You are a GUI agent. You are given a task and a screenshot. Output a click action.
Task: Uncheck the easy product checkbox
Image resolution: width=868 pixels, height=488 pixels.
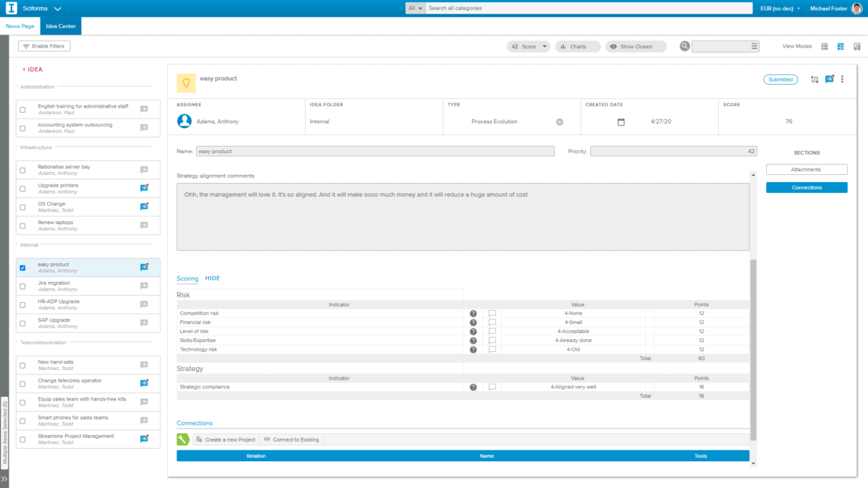tap(22, 267)
